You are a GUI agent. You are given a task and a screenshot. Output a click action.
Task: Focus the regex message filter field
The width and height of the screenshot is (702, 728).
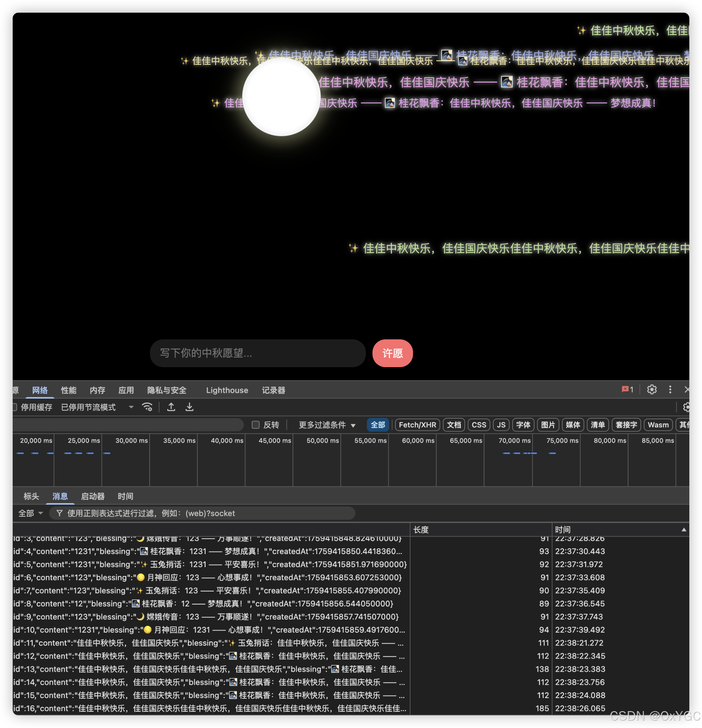[202, 513]
